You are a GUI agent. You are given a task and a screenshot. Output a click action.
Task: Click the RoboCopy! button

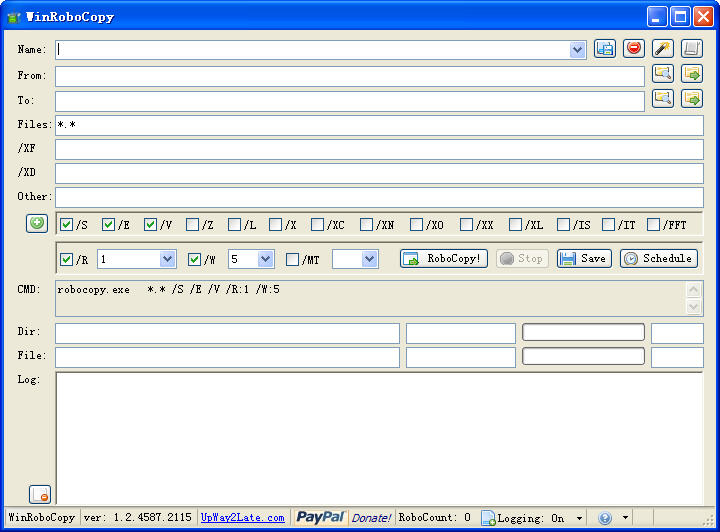pyautogui.click(x=444, y=258)
